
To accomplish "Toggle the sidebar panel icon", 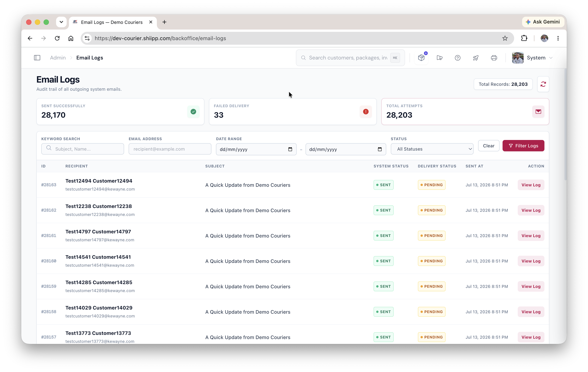I will [x=37, y=58].
